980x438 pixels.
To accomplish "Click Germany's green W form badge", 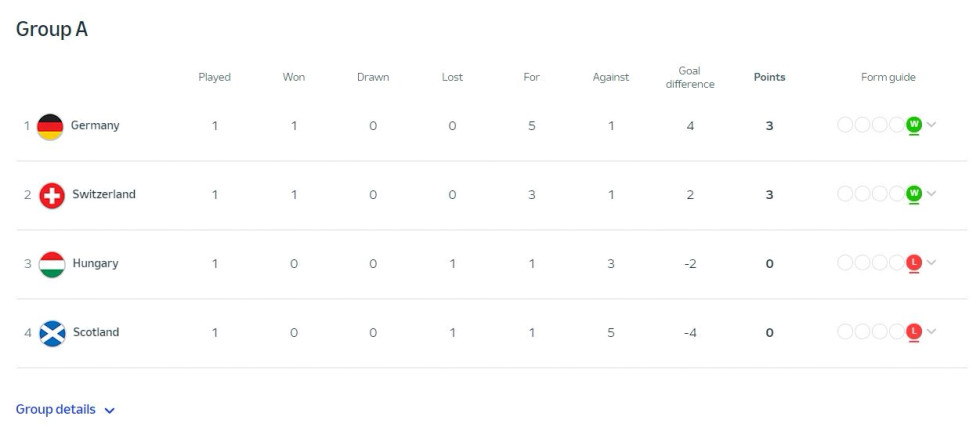I will pos(914,124).
